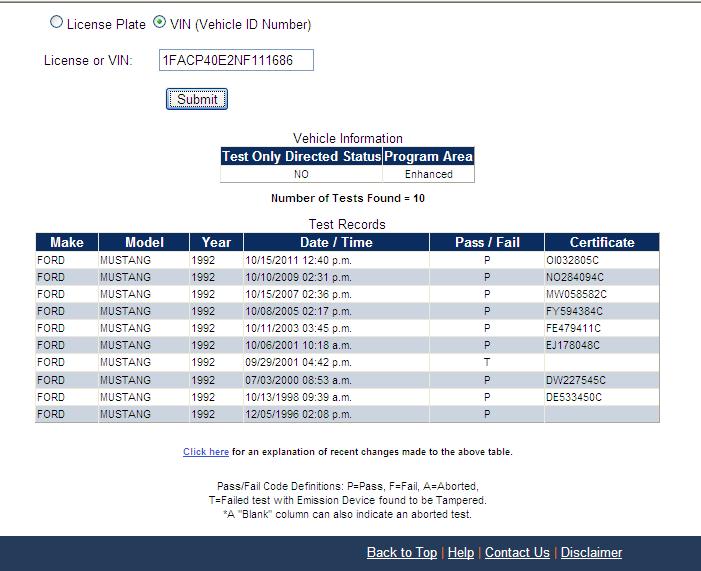Click the Year column header
The height and width of the screenshot is (571, 701).
click(216, 242)
